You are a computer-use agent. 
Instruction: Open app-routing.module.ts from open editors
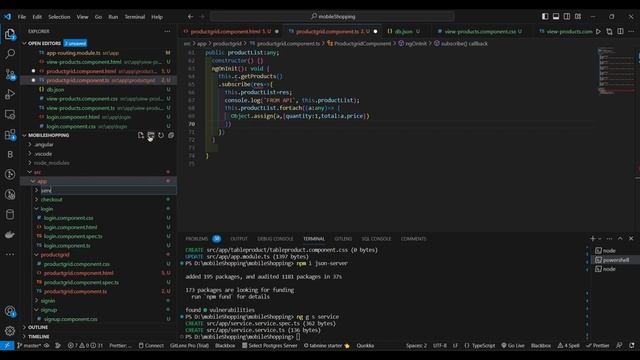(73, 53)
